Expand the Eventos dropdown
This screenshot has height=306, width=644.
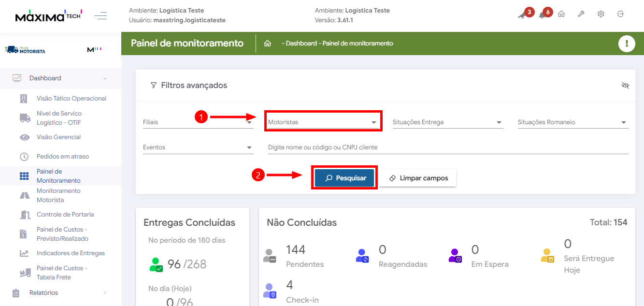(198, 147)
